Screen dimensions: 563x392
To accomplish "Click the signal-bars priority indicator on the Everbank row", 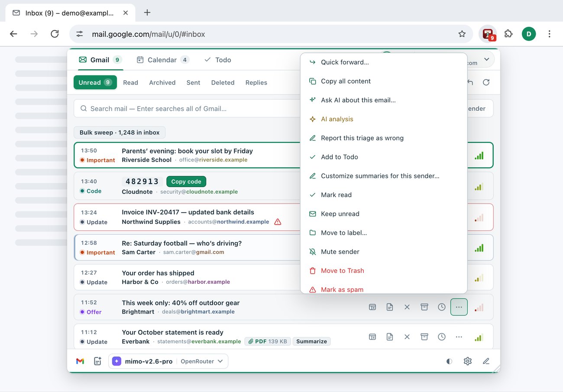I will click(x=479, y=337).
